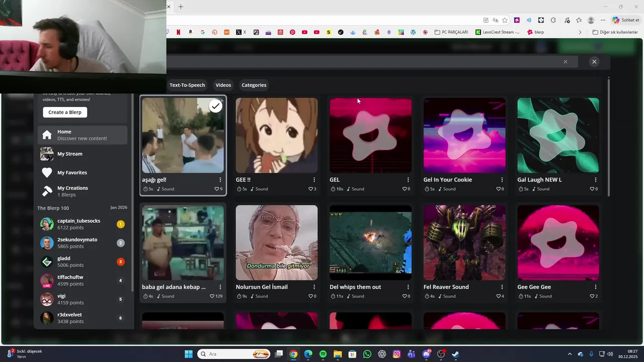Open the blerp bookmark
Screen dimensions: 644x362
(x=535, y=32)
